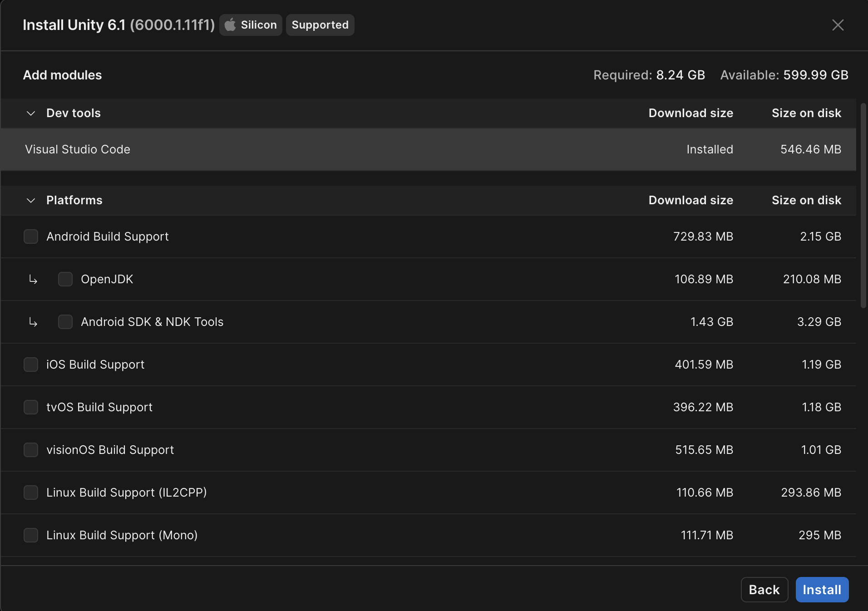
Task: Click the Supported release badge
Action: point(320,25)
